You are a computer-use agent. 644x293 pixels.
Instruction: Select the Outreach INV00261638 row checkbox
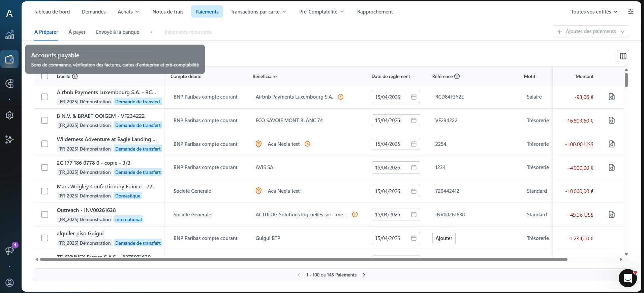click(44, 214)
